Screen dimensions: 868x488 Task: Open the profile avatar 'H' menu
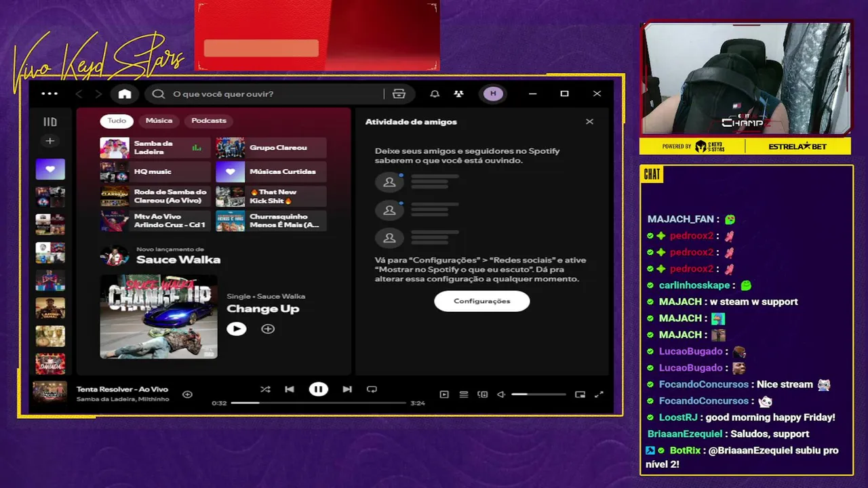click(x=493, y=94)
